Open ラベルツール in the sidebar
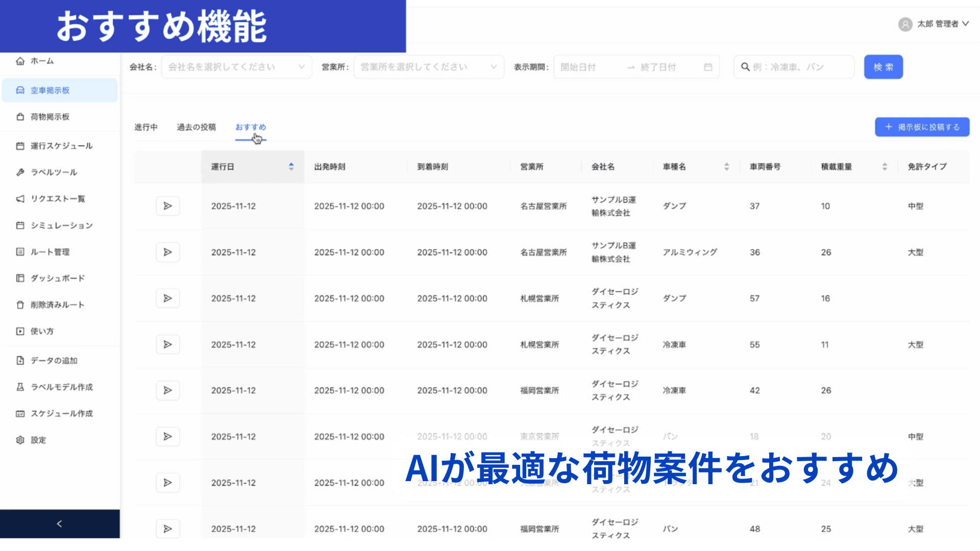The image size is (980, 551). click(x=53, y=172)
